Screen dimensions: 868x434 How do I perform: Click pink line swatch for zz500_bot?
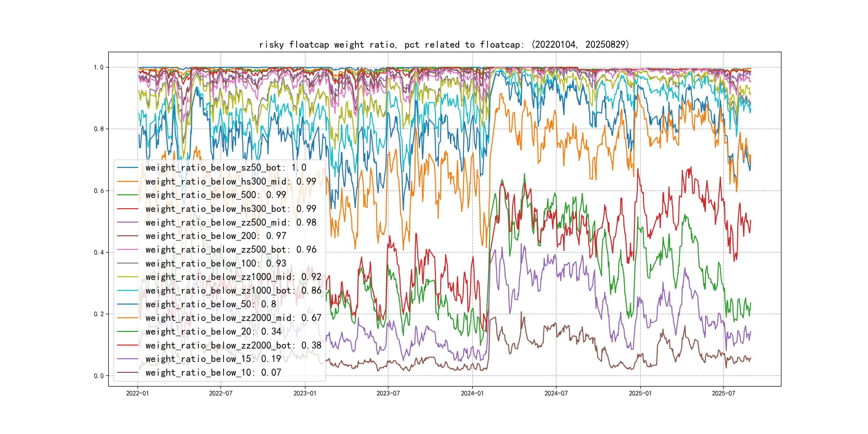tap(127, 250)
